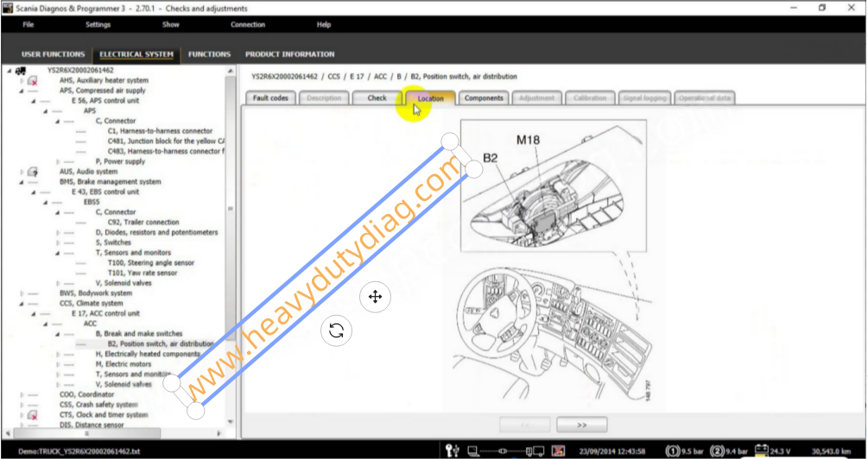This screenshot has width=868, height=459.
Task: Switch to the ELECTRICAL SYSTEM section
Action: click(x=136, y=54)
